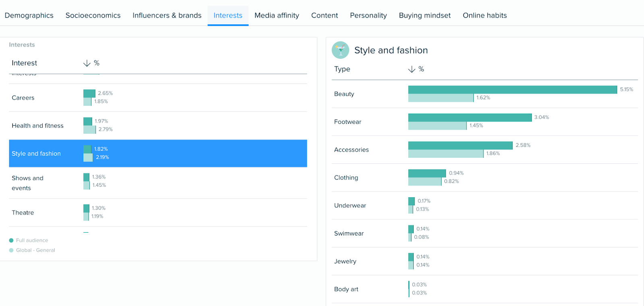Image resolution: width=644 pixels, height=306 pixels.
Task: Select the Interests tab
Action: (x=228, y=15)
